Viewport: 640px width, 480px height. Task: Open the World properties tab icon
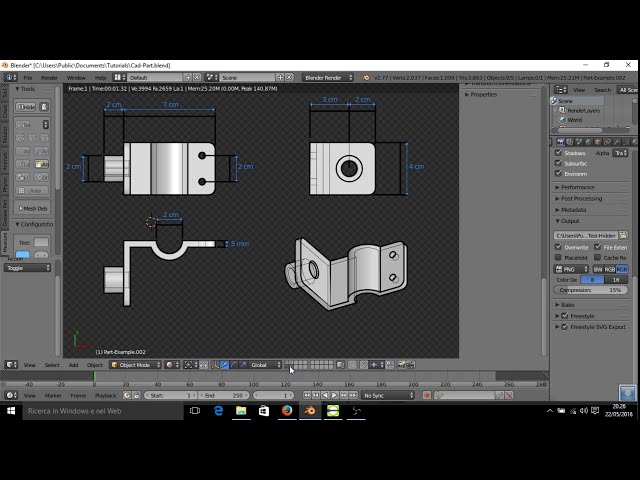pos(589,142)
